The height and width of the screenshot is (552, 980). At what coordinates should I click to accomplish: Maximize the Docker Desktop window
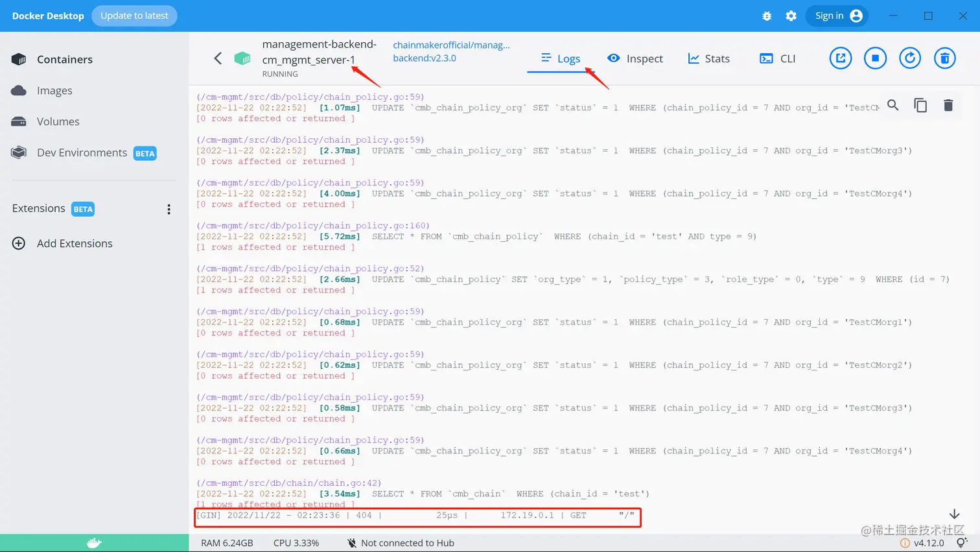(928, 16)
